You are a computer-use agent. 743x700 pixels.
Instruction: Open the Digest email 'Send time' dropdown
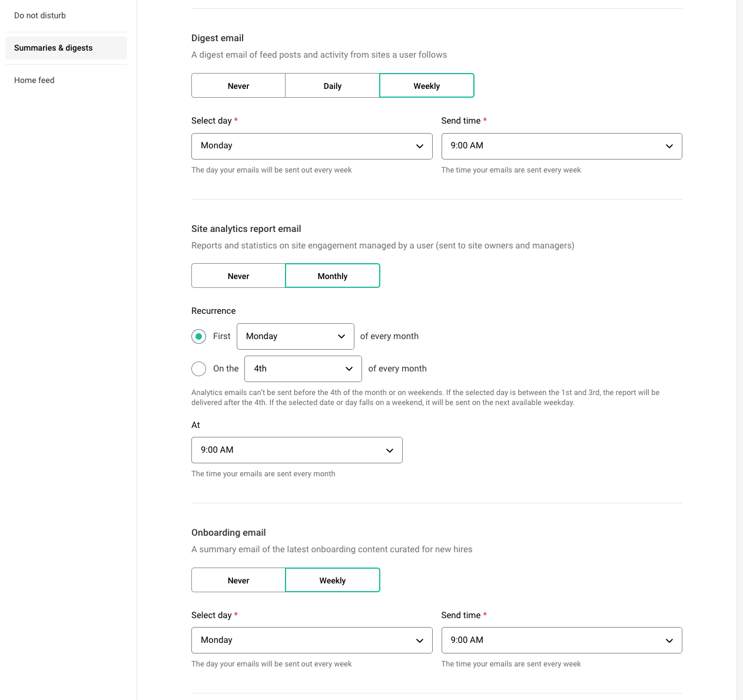pos(561,146)
